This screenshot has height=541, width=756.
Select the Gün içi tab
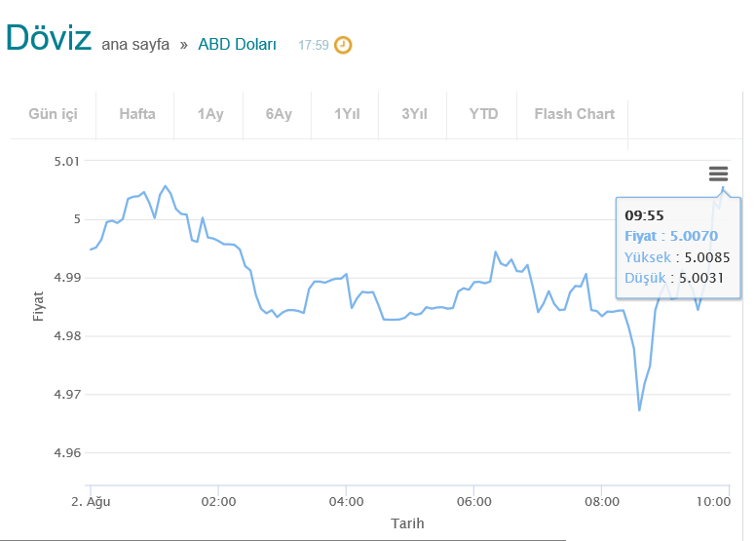(53, 114)
